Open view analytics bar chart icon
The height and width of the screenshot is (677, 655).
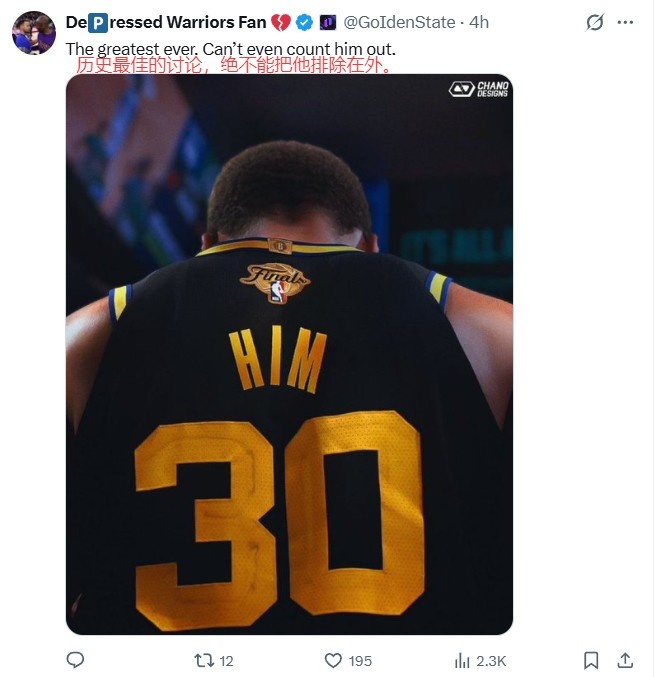pos(462,660)
